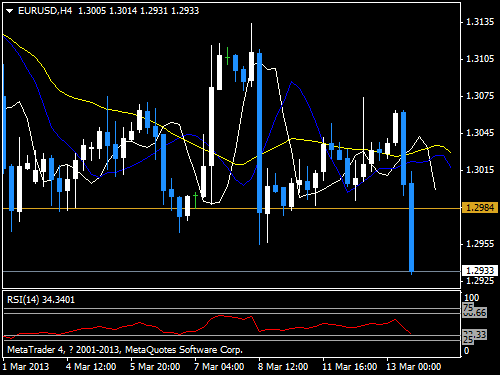500x375 pixels.
Task: Click the 8 Mar 12:00 time label
Action: click(283, 367)
